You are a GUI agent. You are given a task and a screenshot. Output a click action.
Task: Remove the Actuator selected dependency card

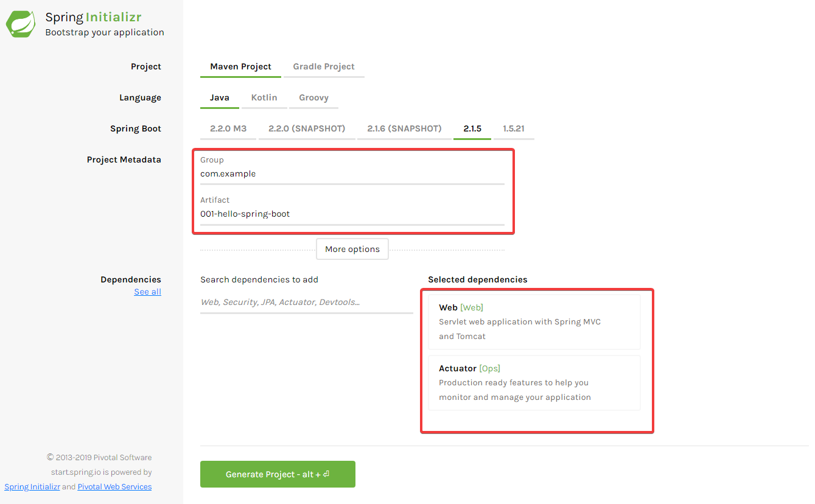pos(534,383)
